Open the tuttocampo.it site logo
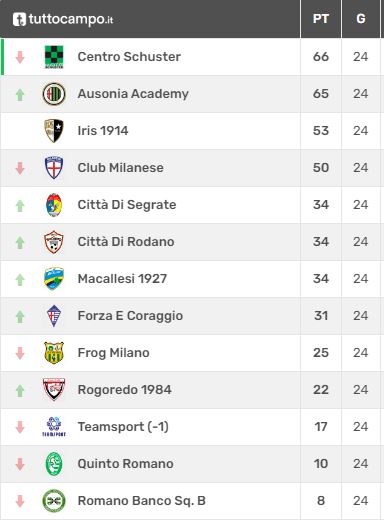 coord(63,19)
